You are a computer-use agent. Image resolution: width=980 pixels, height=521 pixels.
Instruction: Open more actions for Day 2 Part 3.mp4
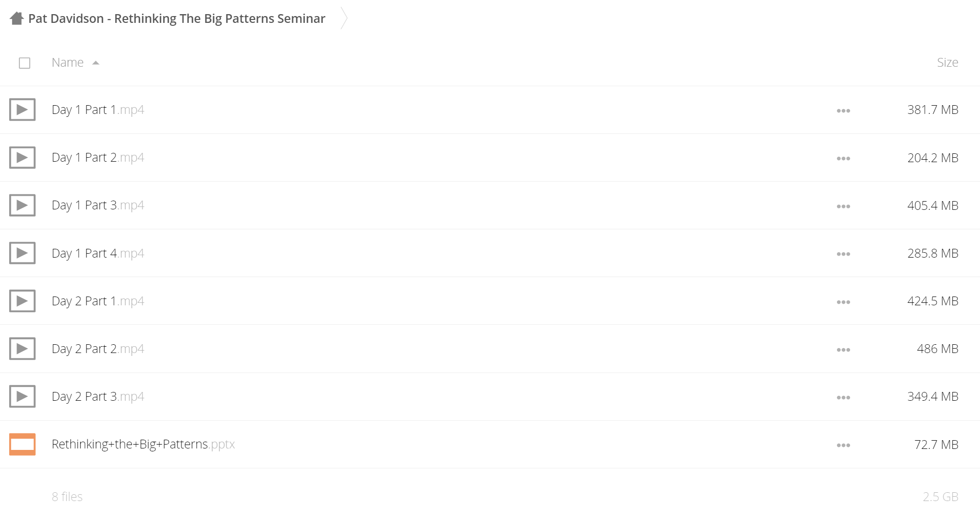pyautogui.click(x=843, y=397)
